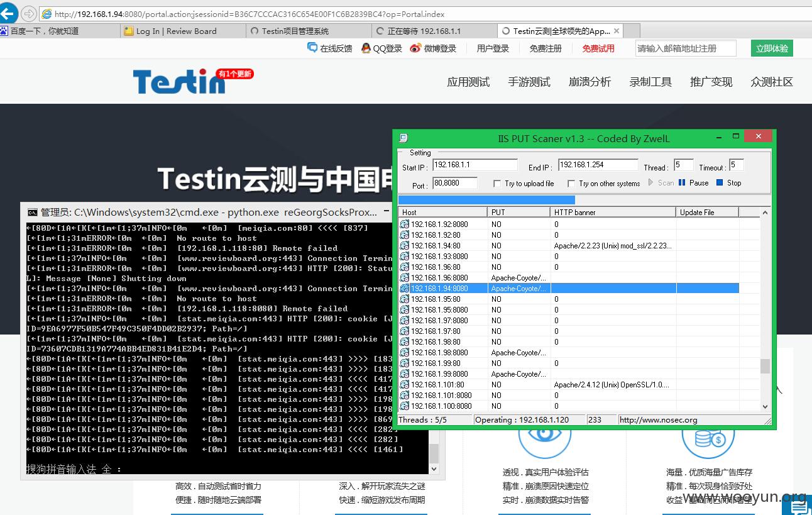Click the 立即体验 green button
This screenshot has height=515, width=812.
[x=772, y=48]
